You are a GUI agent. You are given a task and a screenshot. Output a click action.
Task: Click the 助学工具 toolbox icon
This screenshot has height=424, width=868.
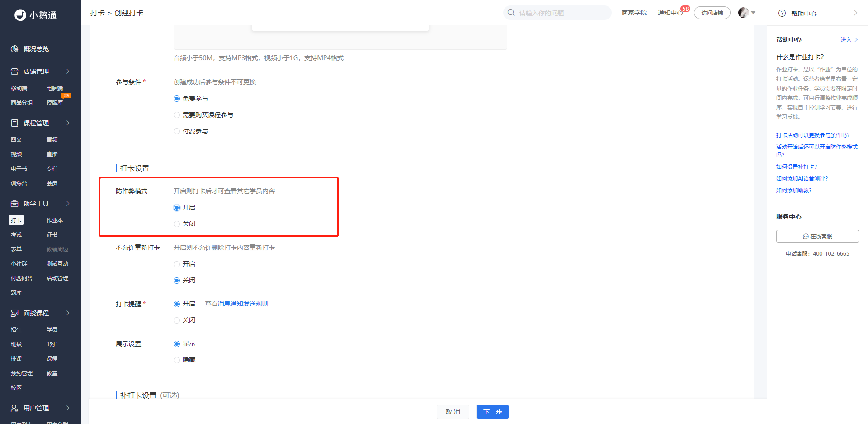click(14, 204)
